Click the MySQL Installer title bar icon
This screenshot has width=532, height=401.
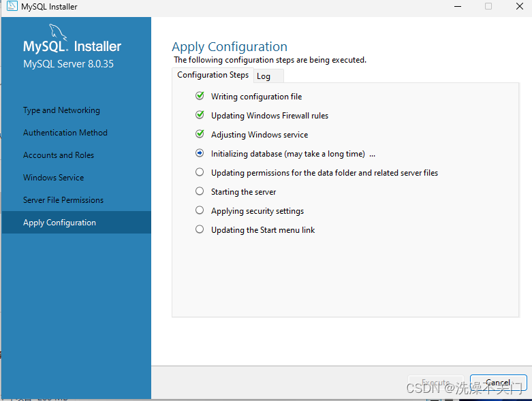click(12, 6)
